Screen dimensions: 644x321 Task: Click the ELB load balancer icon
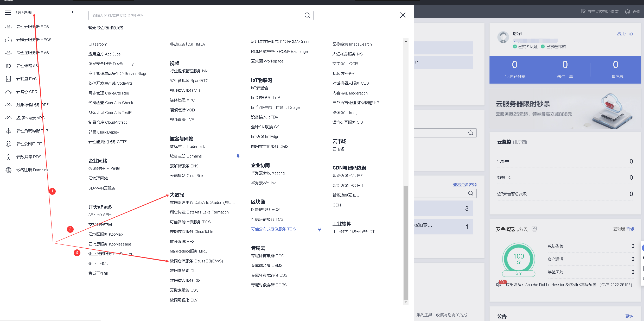coord(9,131)
